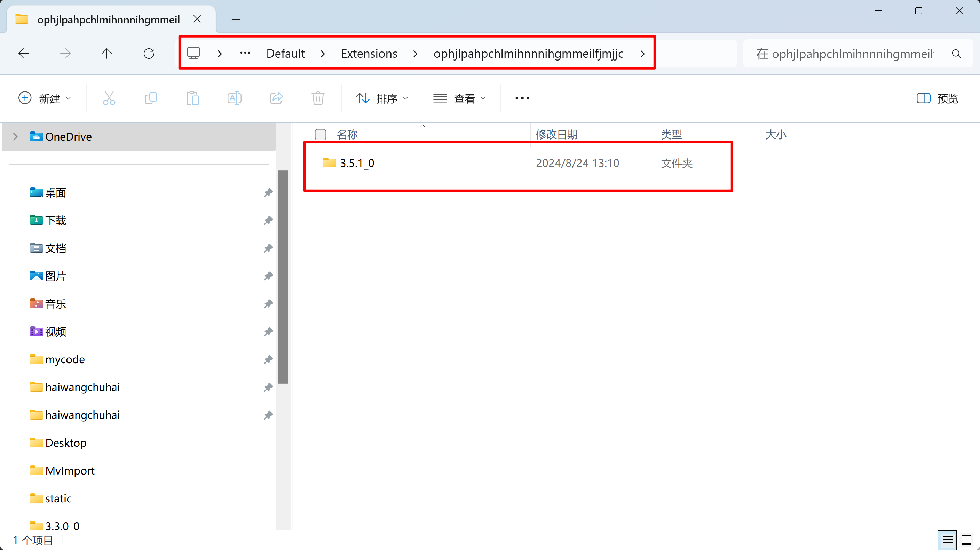Click the pin icon next to 下载
This screenshot has height=550, width=980.
(268, 221)
